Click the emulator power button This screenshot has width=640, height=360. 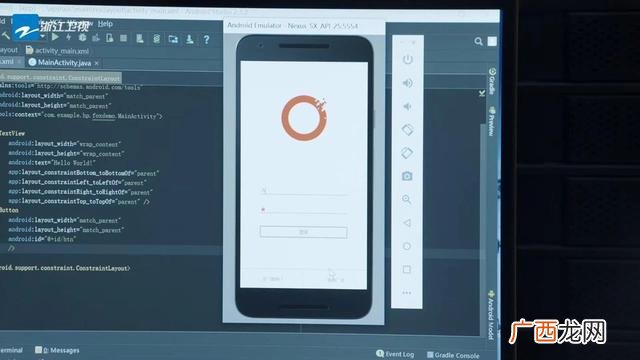[407, 60]
